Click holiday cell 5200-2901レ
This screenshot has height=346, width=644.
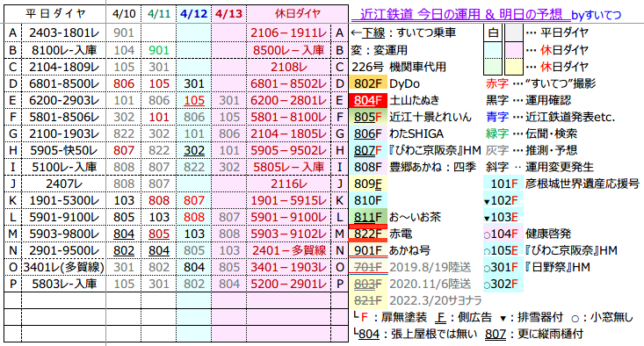(x=289, y=284)
